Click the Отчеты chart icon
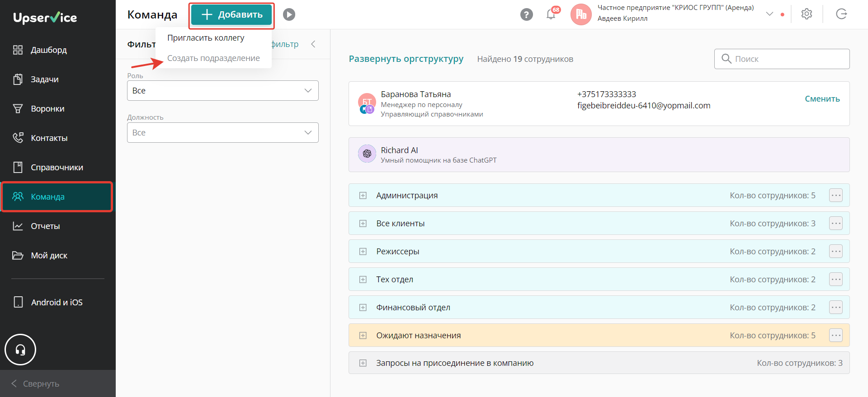 18,226
